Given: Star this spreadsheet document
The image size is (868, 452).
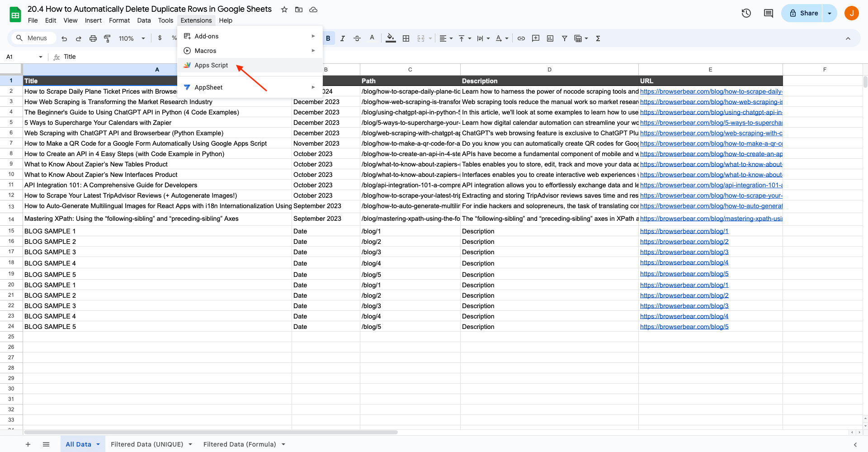Looking at the screenshot, I should pyautogui.click(x=284, y=10).
